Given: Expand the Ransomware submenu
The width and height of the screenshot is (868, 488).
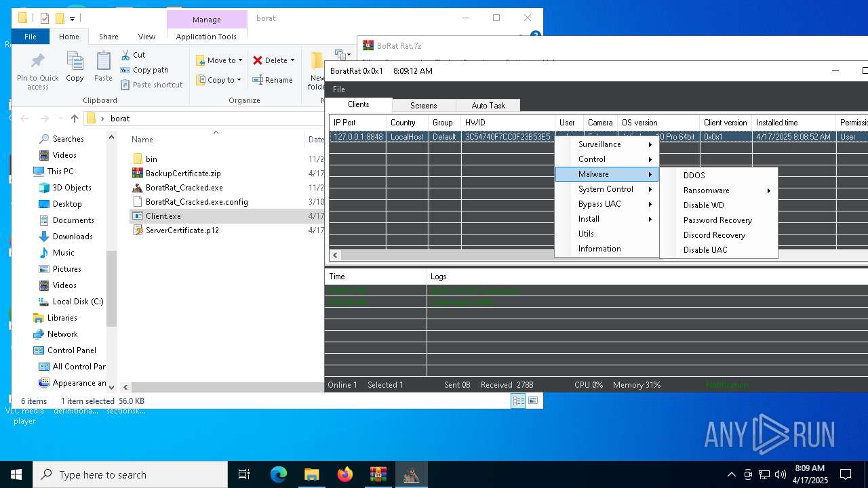Looking at the screenshot, I should tap(719, 190).
